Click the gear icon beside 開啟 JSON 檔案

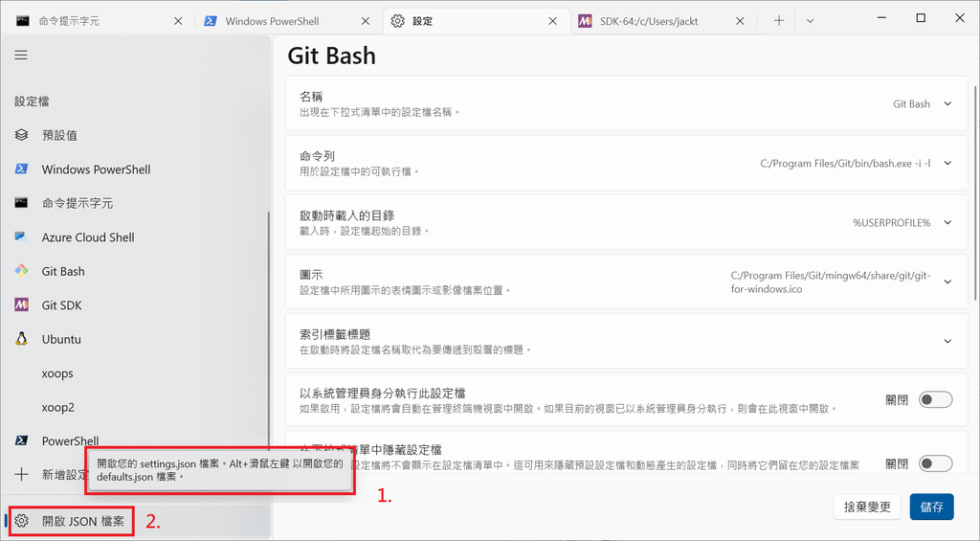pyautogui.click(x=21, y=521)
